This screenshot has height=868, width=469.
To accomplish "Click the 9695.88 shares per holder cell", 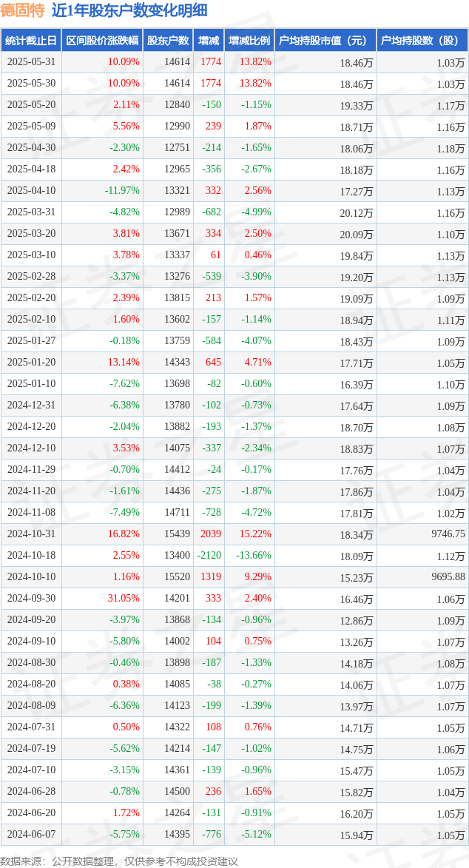I will (x=446, y=576).
